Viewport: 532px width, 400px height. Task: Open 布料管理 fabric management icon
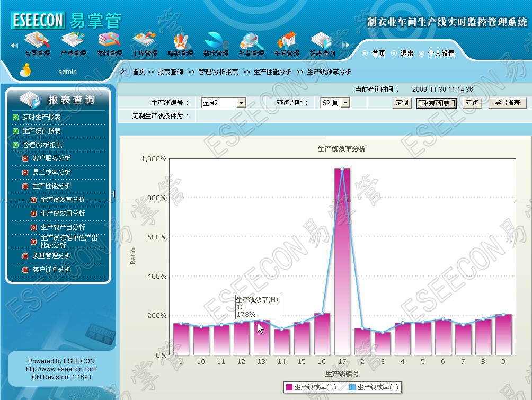click(109, 42)
